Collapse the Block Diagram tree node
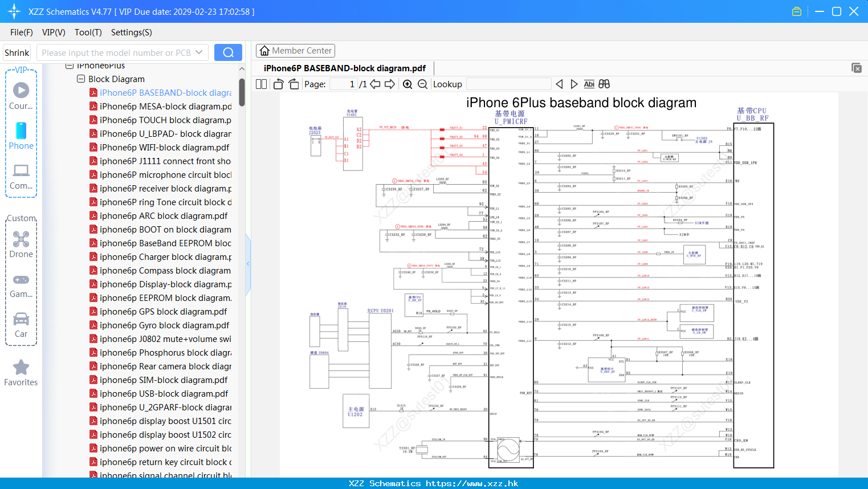The height and width of the screenshot is (489, 868). click(81, 79)
